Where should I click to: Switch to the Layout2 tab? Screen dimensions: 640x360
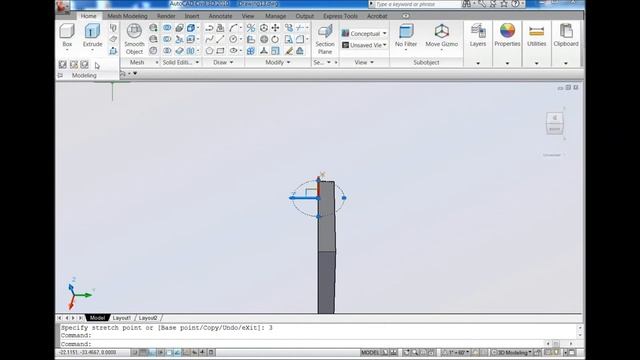point(148,318)
